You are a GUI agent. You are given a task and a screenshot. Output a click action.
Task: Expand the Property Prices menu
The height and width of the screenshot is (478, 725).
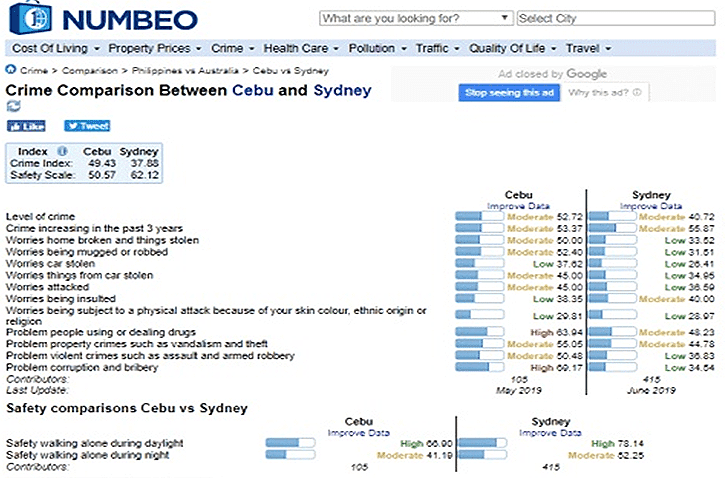pos(155,49)
